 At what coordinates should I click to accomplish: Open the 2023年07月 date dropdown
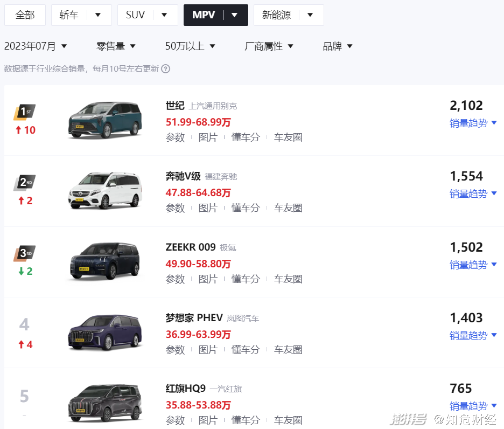36,46
